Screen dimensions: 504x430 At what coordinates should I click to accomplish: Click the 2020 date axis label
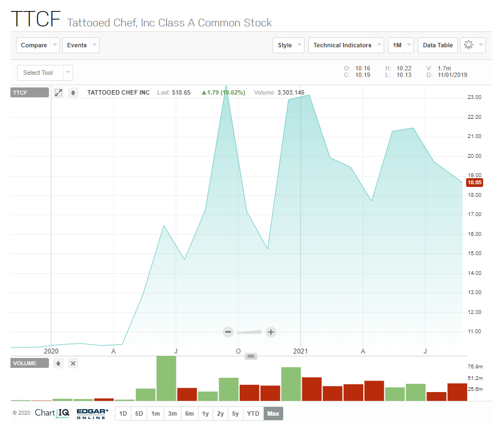pos(51,351)
